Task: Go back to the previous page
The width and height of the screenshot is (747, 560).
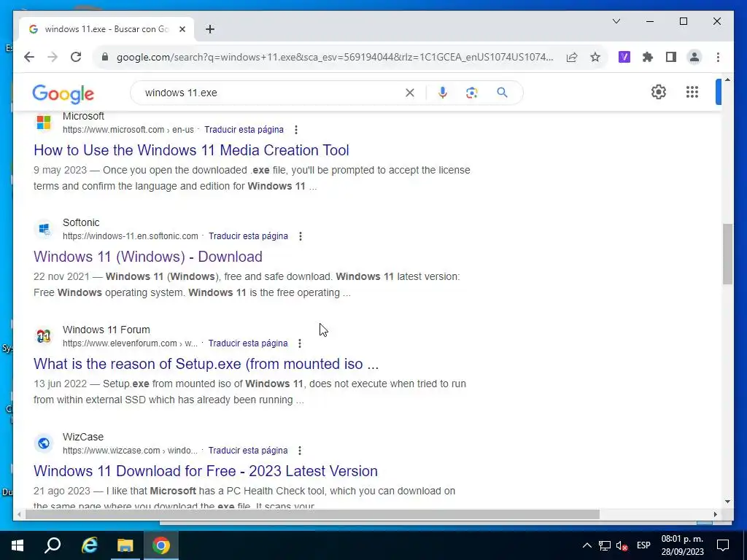Action: (x=29, y=57)
